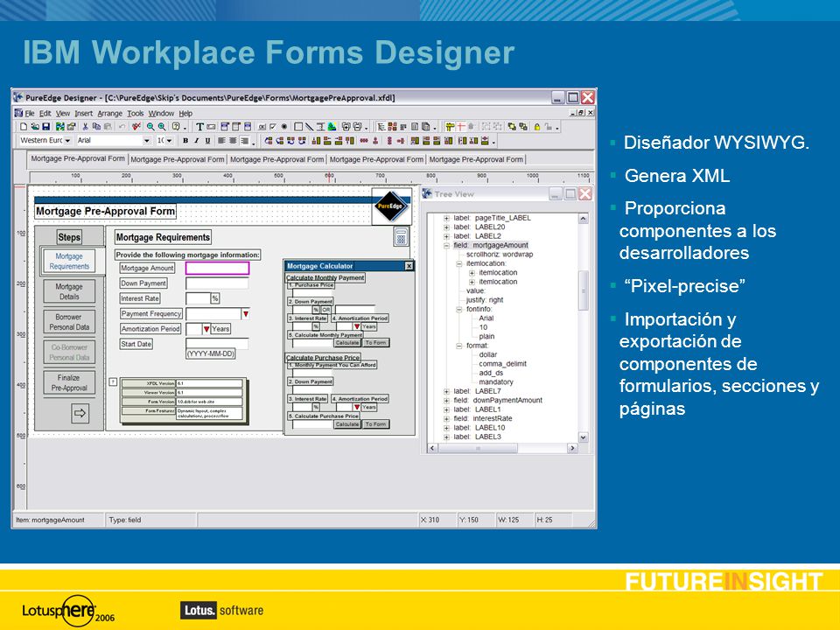Open the Payment Frequency dropdown arrow
This screenshot has height=630, width=840.
pos(245,314)
